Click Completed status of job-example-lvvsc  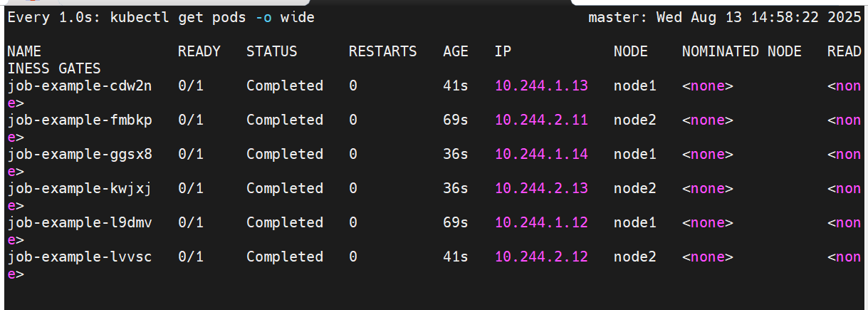click(285, 257)
